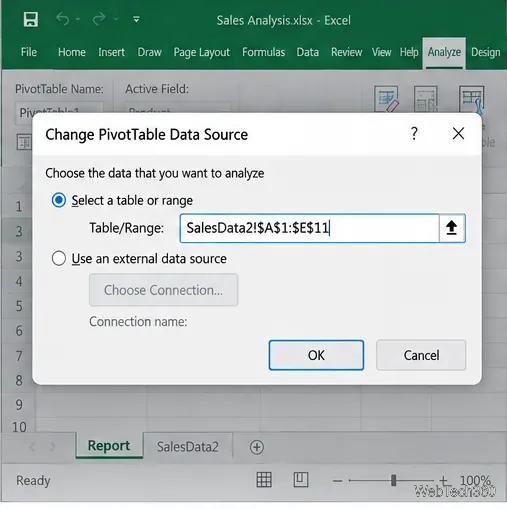Screen dimensions: 507x509
Task: Open the Draw ribbon tab
Action: (150, 52)
